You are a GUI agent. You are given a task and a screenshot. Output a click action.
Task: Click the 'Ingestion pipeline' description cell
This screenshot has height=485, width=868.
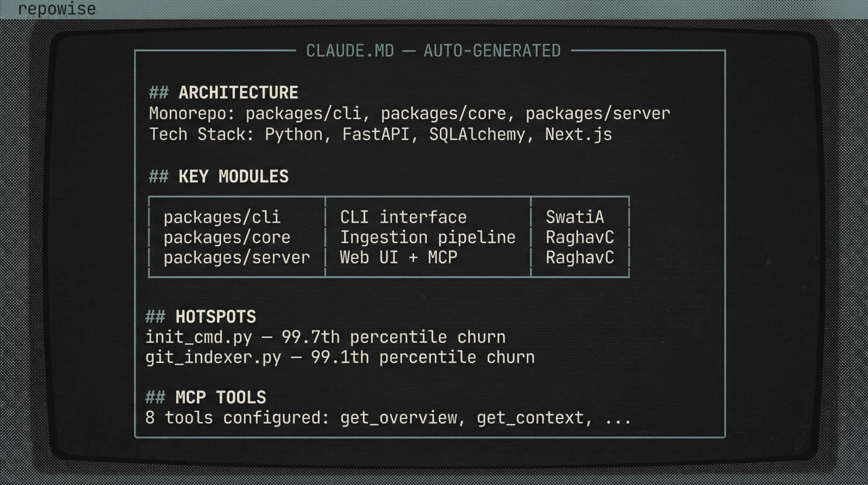428,238
